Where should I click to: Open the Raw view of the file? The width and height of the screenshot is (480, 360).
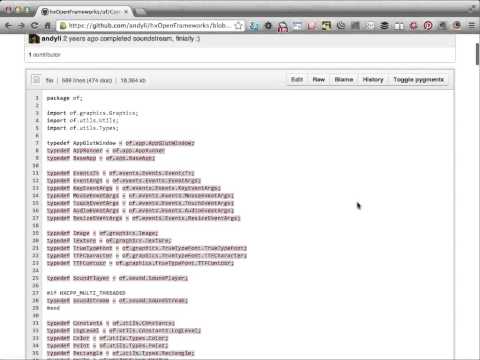(x=319, y=80)
